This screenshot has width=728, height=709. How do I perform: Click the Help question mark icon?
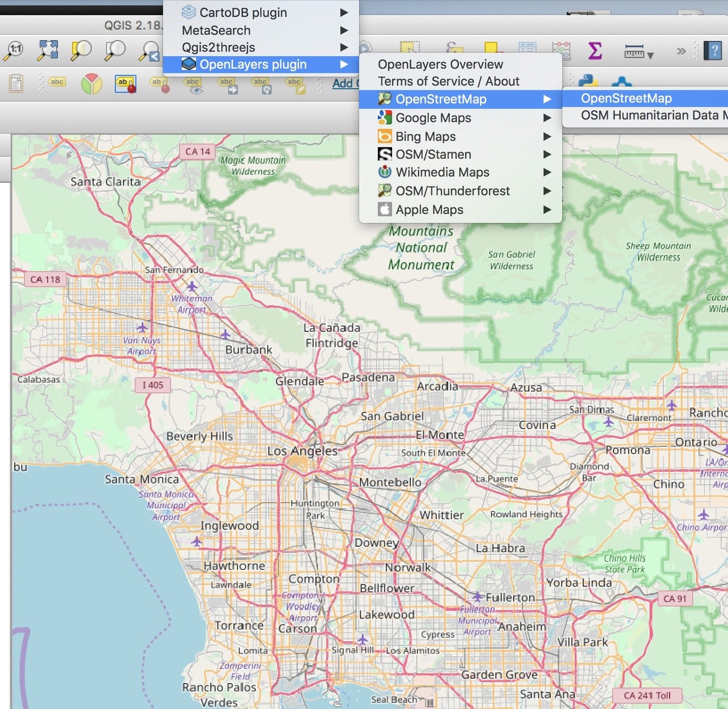[713, 50]
